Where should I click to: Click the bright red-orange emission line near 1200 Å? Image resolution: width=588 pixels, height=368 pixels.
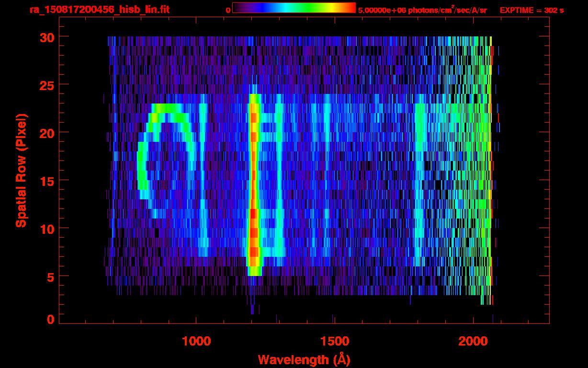pyautogui.click(x=254, y=192)
